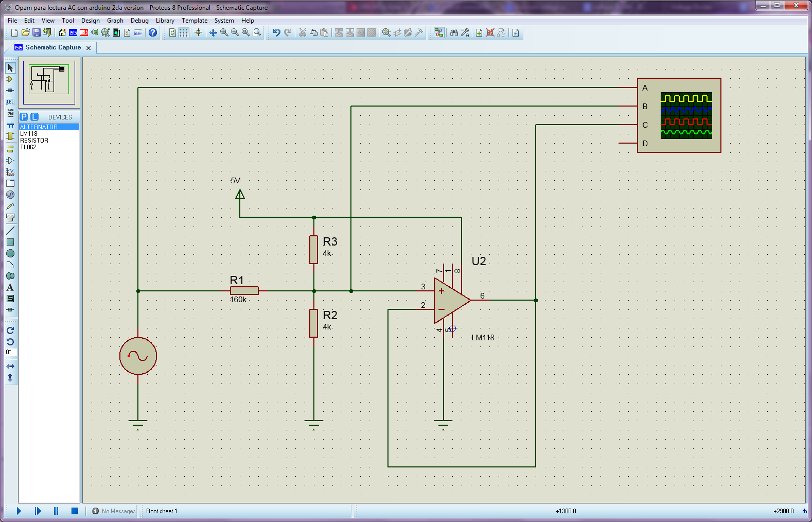Open the Graph menu
The width and height of the screenshot is (812, 522).
[x=115, y=21]
